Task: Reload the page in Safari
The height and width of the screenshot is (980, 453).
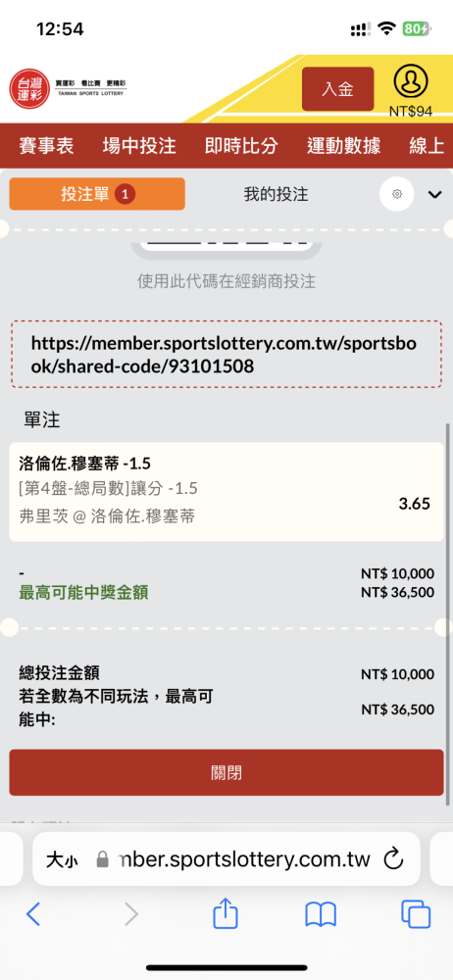Action: click(x=393, y=858)
